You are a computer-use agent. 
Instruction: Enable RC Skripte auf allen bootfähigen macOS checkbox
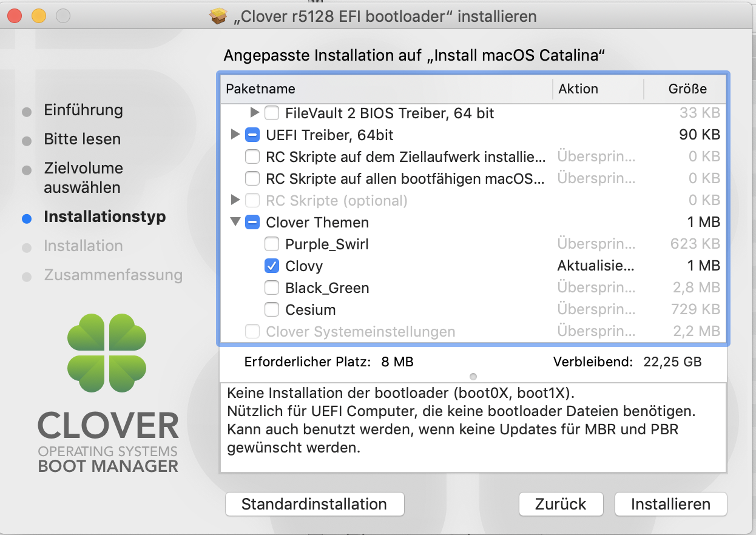252,179
